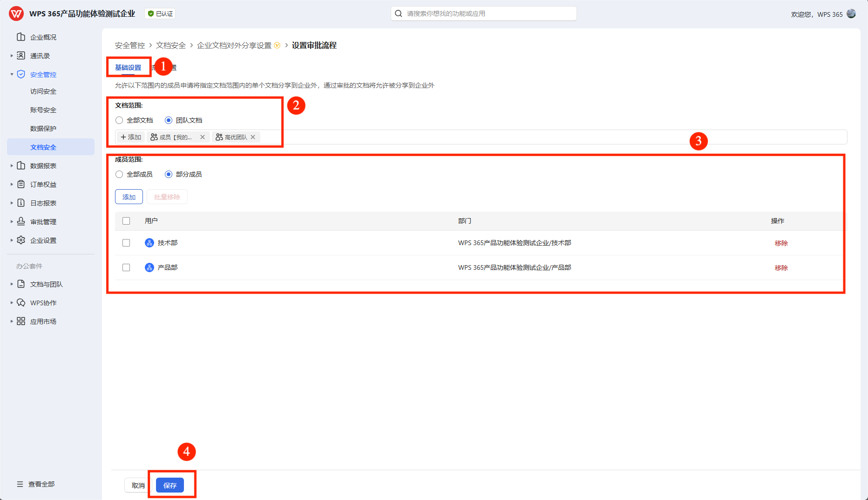Expand the 文档与团队 tree arrow
The height and width of the screenshot is (500, 868).
click(x=12, y=284)
